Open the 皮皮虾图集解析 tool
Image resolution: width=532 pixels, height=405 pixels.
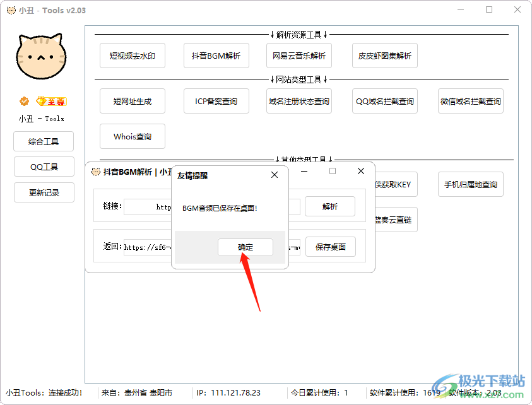(385, 56)
